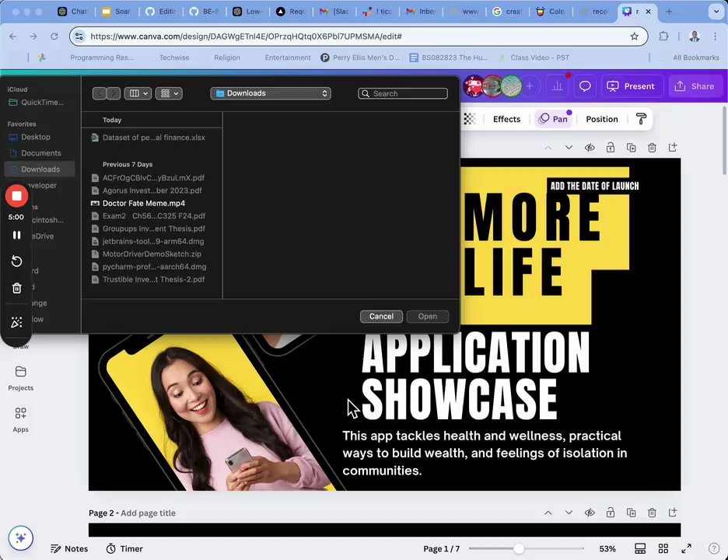The height and width of the screenshot is (560, 728).
Task: Stop the screen recording (red stop button)
Action: pyautogui.click(x=16, y=196)
